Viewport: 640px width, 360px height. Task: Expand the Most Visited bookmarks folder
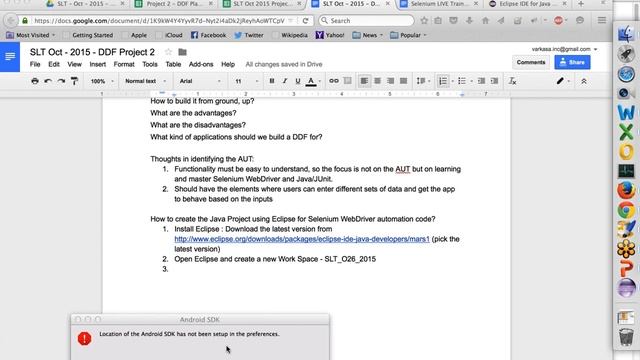(31, 35)
